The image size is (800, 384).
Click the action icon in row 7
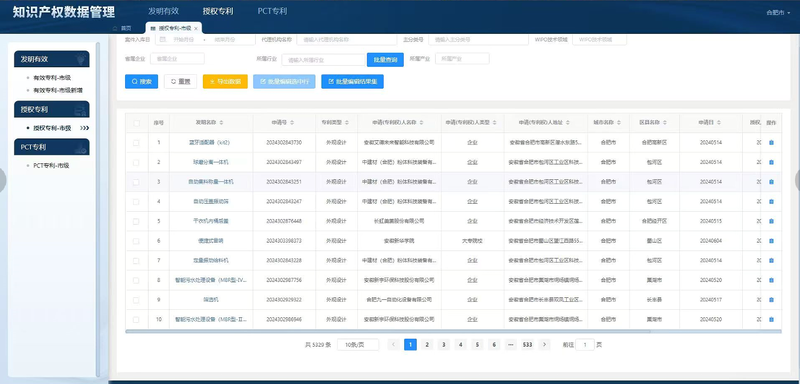771,261
